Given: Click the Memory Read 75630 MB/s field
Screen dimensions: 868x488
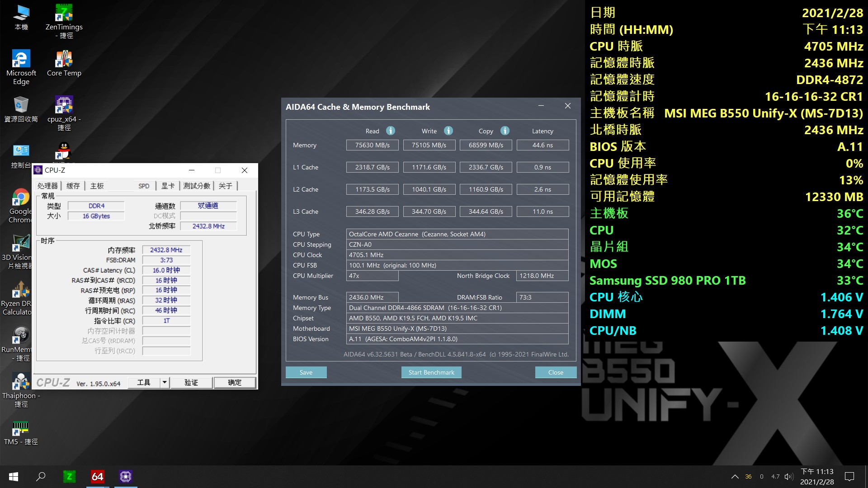Looking at the screenshot, I should (372, 145).
